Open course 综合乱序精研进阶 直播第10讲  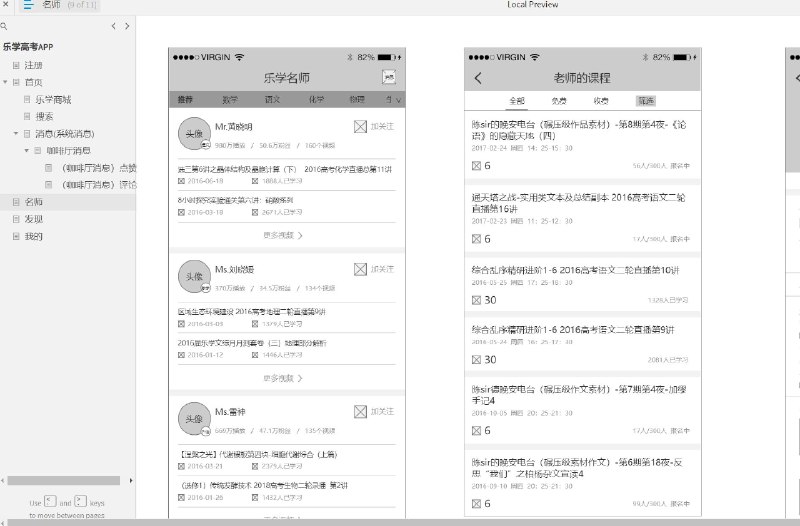point(576,270)
